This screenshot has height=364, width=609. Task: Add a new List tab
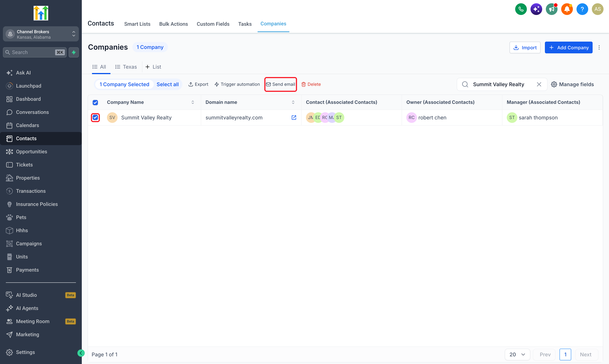(x=153, y=67)
